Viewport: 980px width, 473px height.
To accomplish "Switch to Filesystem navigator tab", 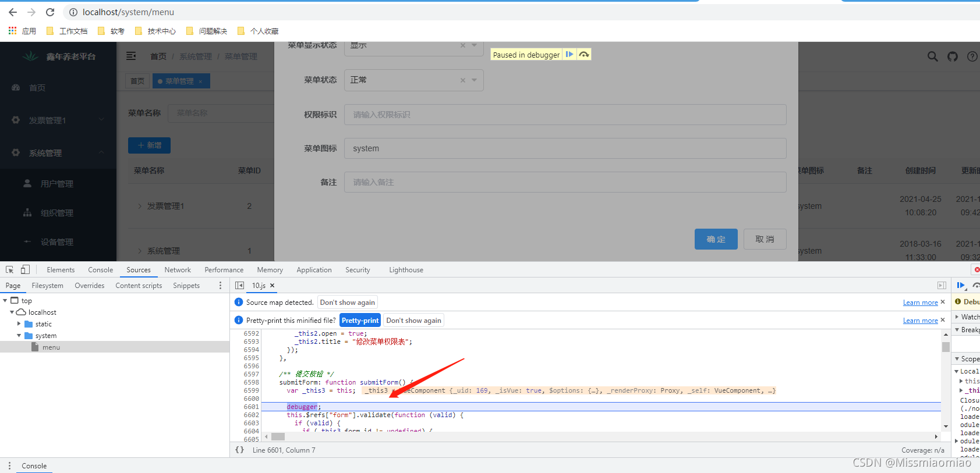I will [x=48, y=286].
